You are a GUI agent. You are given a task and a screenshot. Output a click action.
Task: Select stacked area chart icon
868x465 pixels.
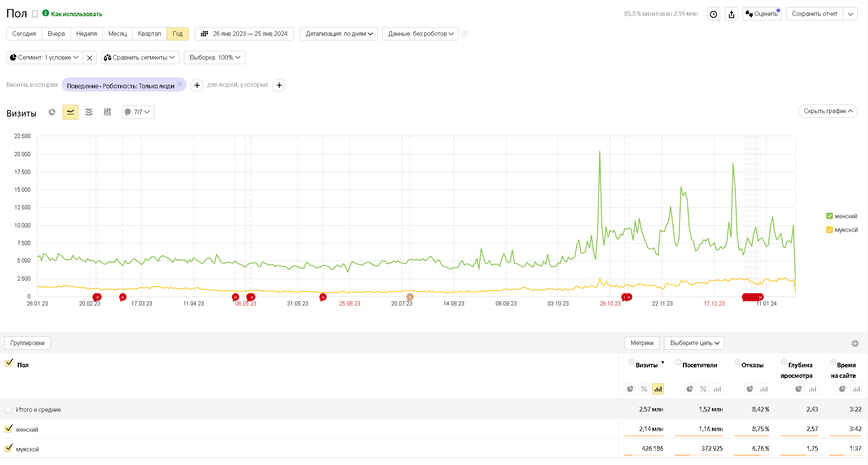(x=89, y=112)
